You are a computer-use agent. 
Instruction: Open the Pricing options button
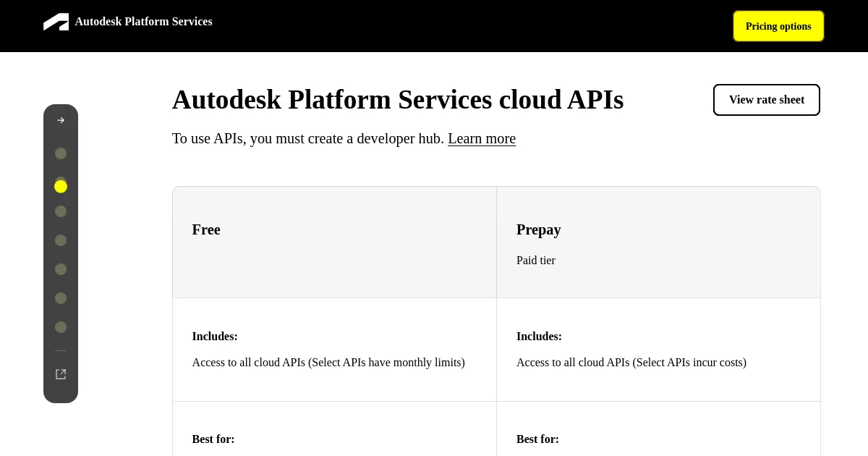tap(778, 26)
